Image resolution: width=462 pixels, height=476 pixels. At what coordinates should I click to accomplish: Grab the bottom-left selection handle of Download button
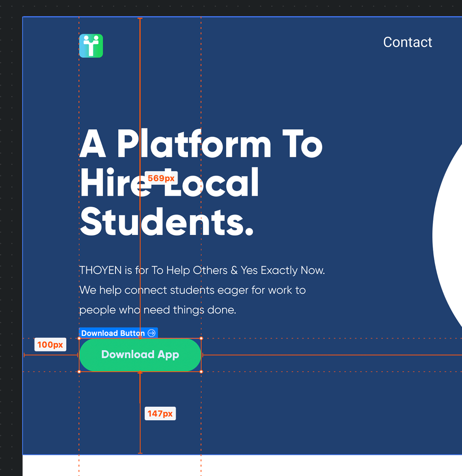(79, 372)
